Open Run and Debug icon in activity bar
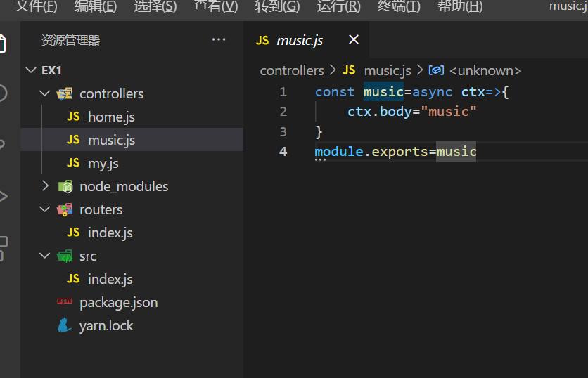The height and width of the screenshot is (378, 588). click(x=3, y=196)
